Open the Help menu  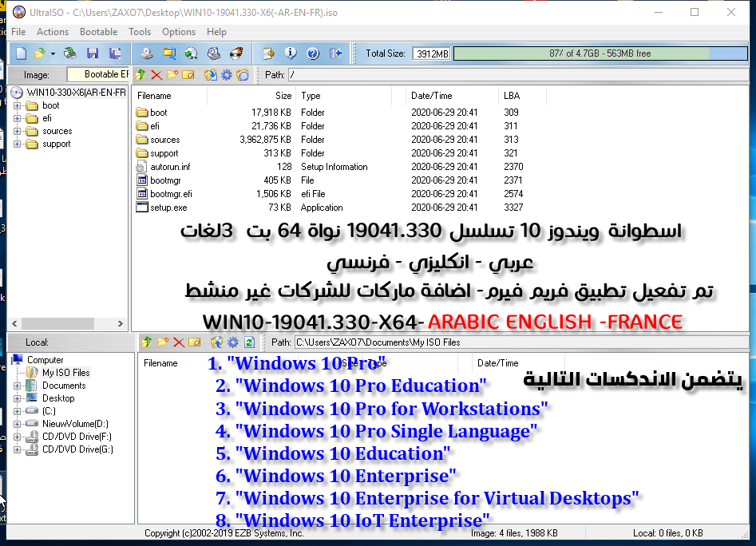point(216,32)
